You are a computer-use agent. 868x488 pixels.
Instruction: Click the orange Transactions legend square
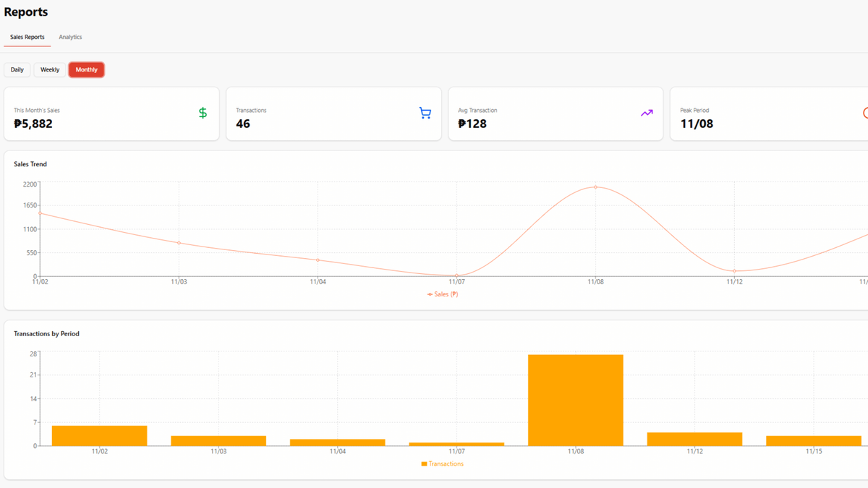coord(424,463)
